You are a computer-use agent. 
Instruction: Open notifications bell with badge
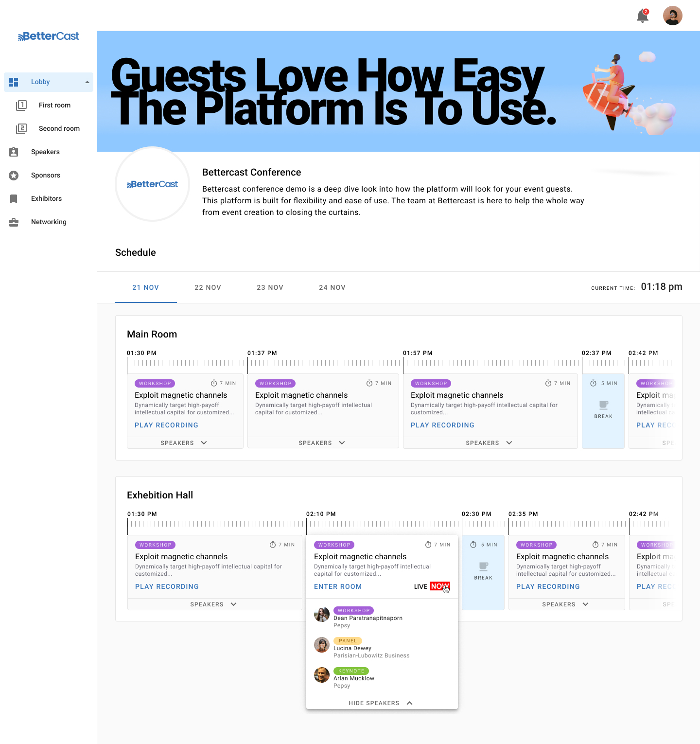642,16
